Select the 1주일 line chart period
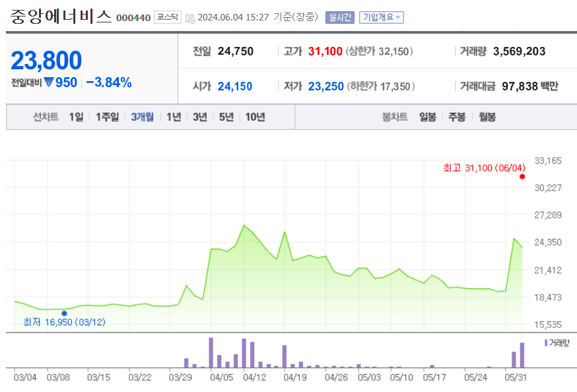The width and height of the screenshot is (577, 392). (108, 117)
